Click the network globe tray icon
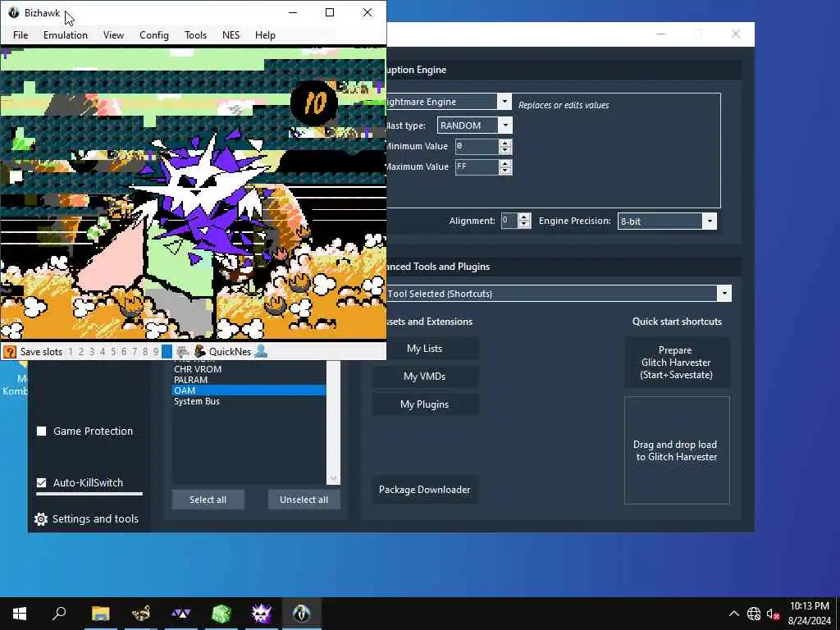 click(x=754, y=614)
